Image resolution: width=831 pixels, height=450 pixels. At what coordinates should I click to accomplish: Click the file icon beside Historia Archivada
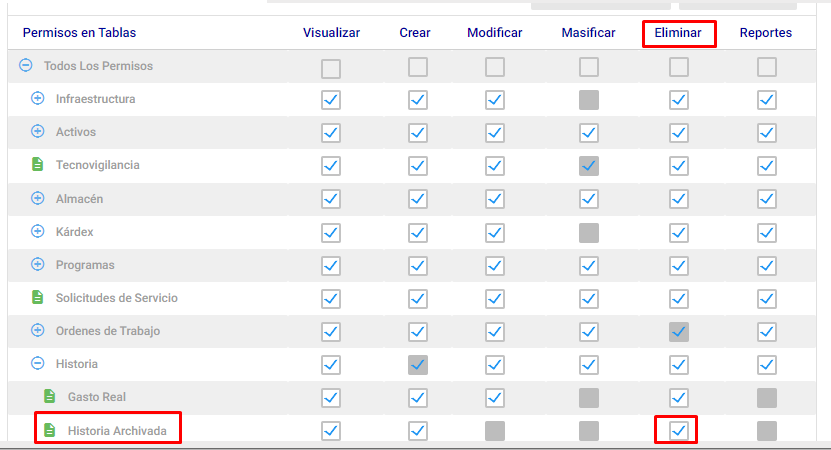tap(49, 430)
